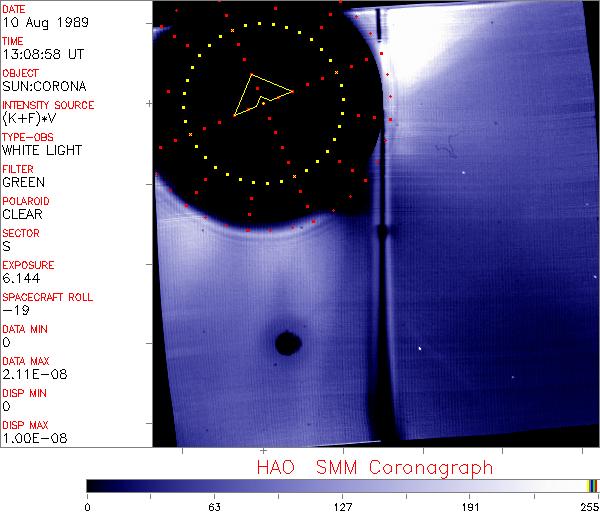Click the FILTER label
Image resolution: width=600 pixels, height=512 pixels.
click(x=18, y=169)
